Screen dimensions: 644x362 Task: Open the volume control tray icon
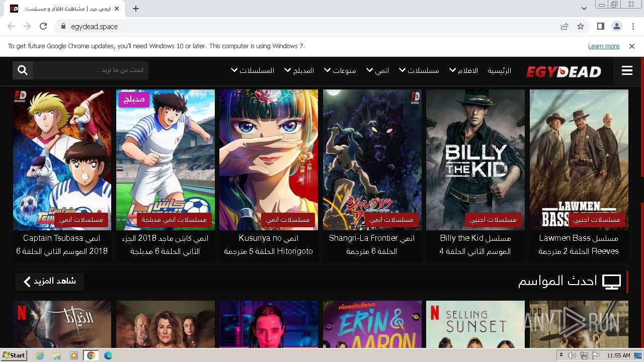[x=572, y=355]
